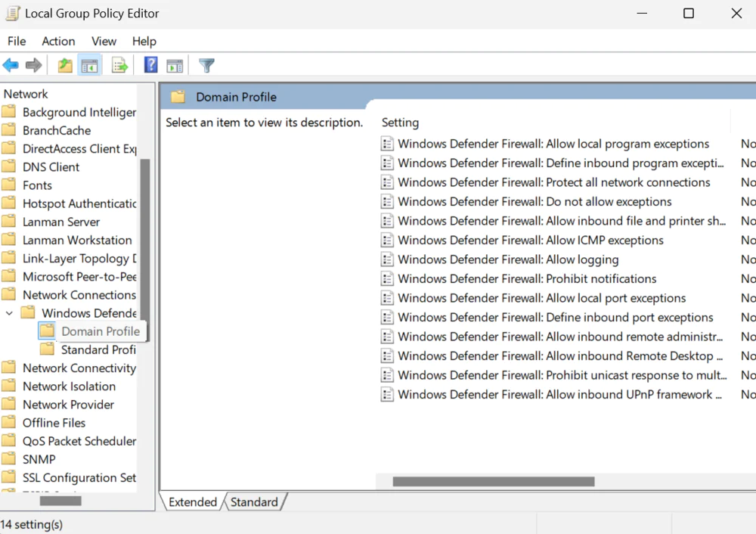Select Network Provider folder
The image size is (756, 534).
[69, 405]
